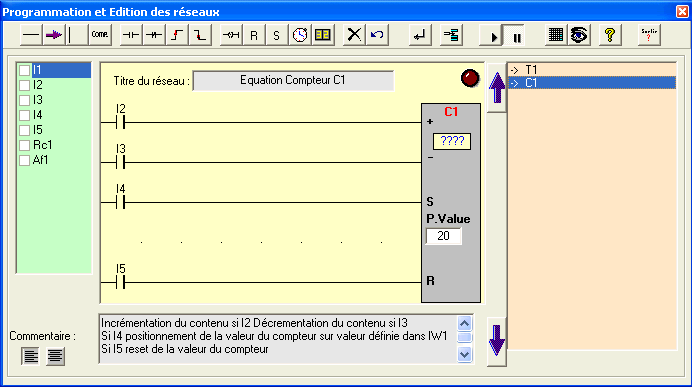Click the X delete tool

point(354,35)
